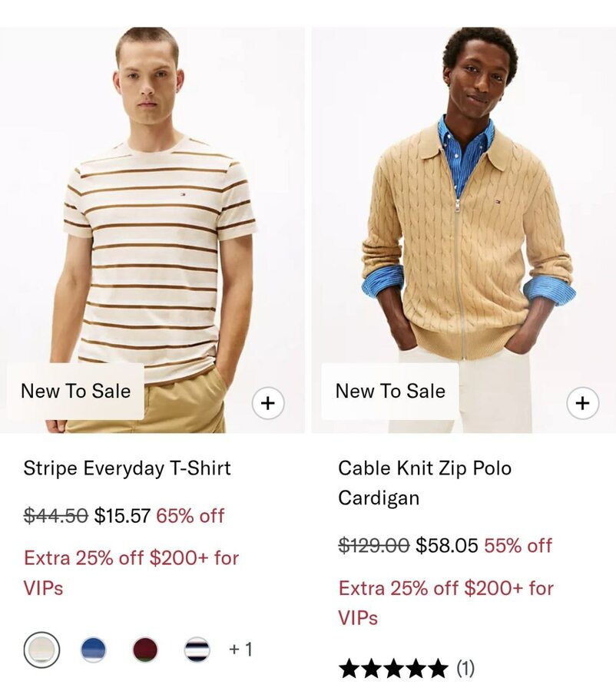
Task: Tap the plus icon on the Cable Knit Cardigan
Action: point(582,403)
